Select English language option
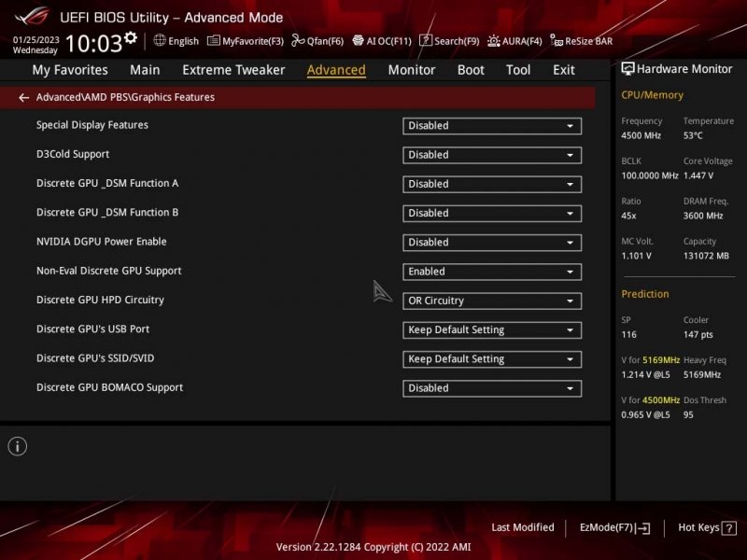The image size is (747, 560). [183, 41]
